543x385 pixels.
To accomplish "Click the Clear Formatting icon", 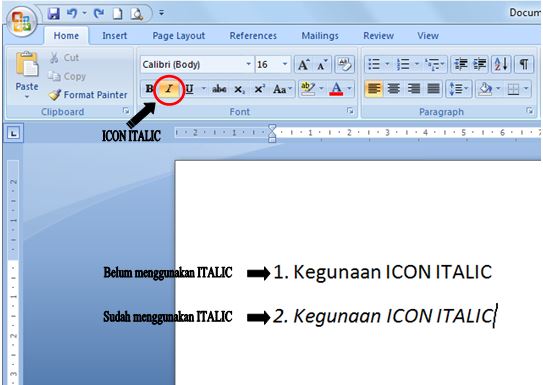I will [345, 64].
